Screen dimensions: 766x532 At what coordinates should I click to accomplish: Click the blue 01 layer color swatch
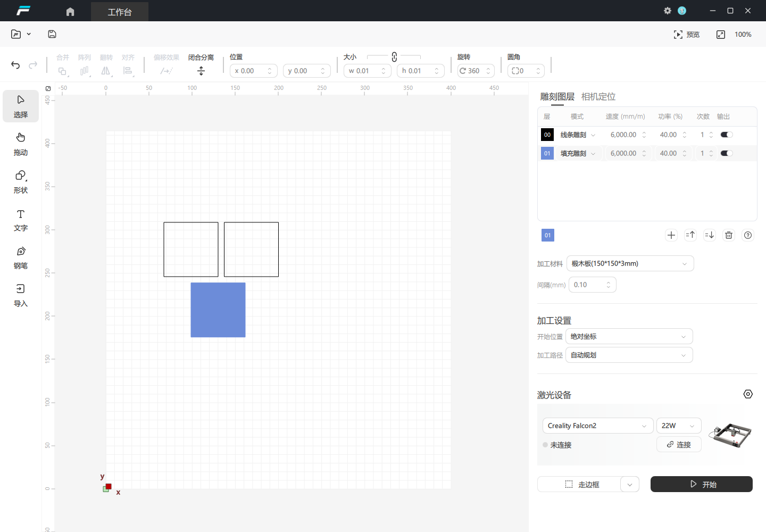point(547,153)
